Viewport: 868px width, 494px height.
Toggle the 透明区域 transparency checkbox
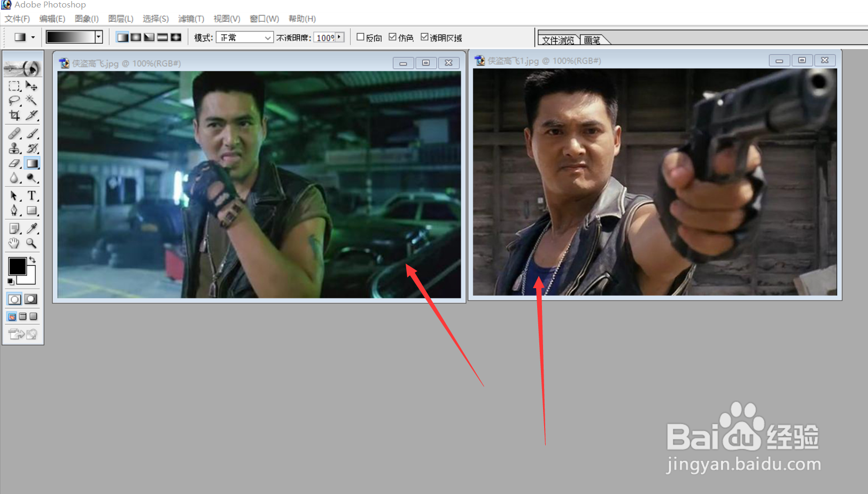tap(424, 37)
